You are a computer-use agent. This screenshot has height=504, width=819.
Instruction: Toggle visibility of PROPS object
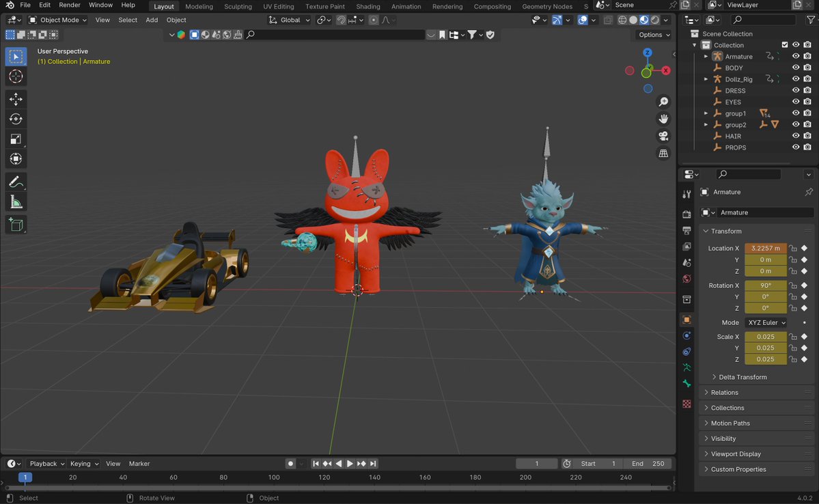tap(796, 148)
